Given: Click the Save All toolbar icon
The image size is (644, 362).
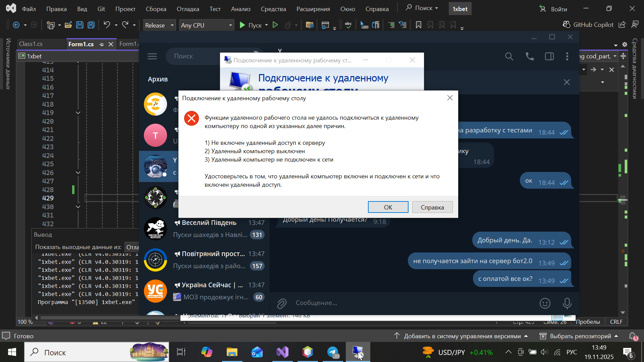Looking at the screenshot, I should pos(91,25).
